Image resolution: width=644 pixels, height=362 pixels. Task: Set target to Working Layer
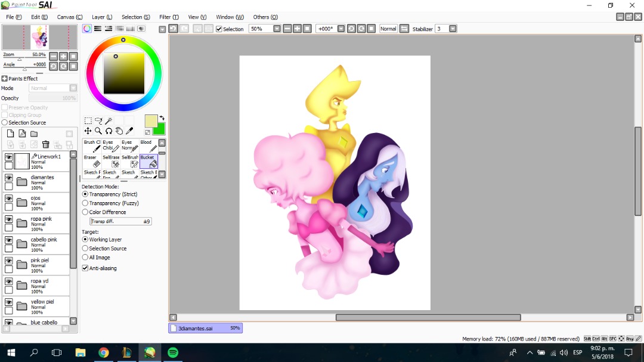tap(85, 239)
